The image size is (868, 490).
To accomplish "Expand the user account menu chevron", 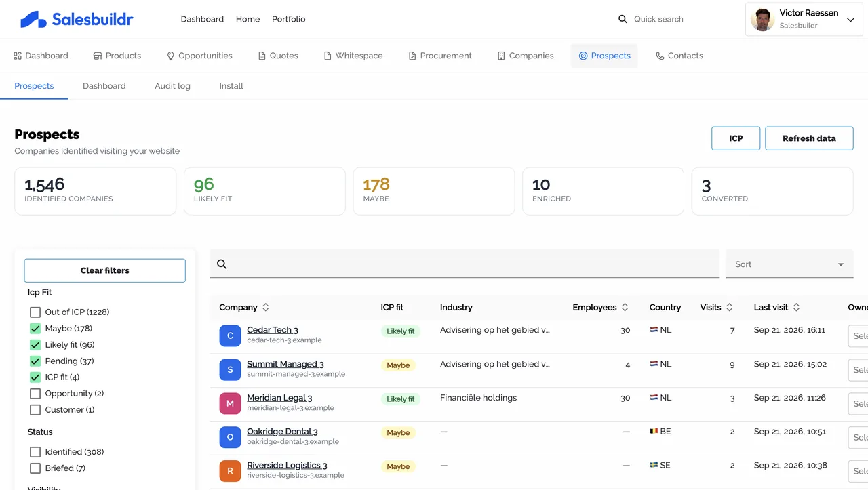I will pos(851,20).
